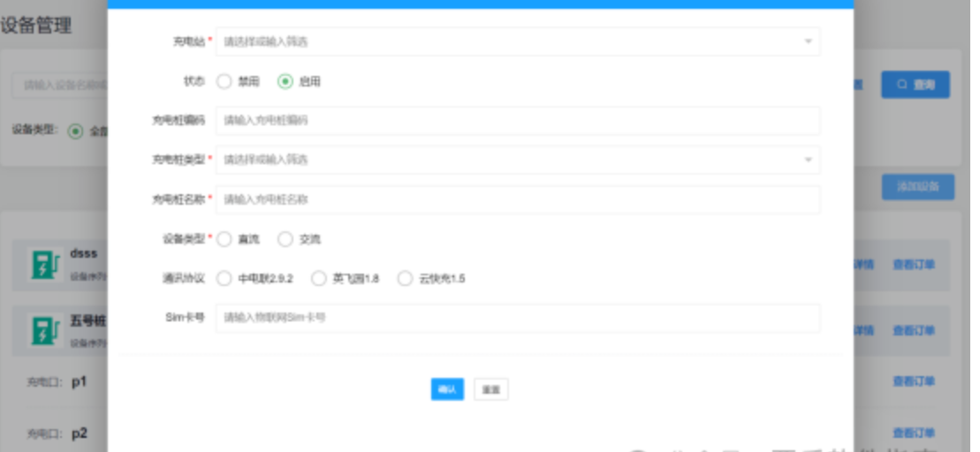Select the 启用 status radio button
Image resolution: width=980 pixels, height=452 pixels.
pos(285,81)
